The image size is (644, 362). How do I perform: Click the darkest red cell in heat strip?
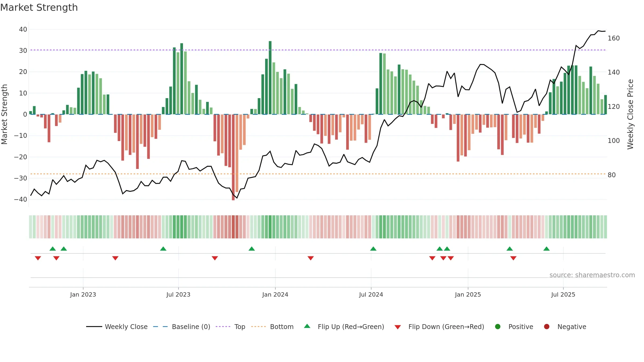click(x=233, y=227)
